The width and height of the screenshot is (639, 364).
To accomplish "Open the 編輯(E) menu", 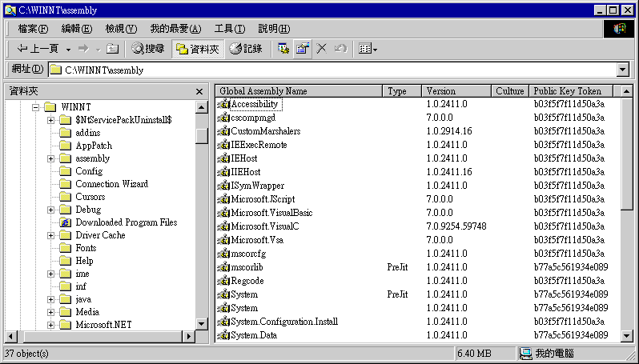I will click(77, 29).
